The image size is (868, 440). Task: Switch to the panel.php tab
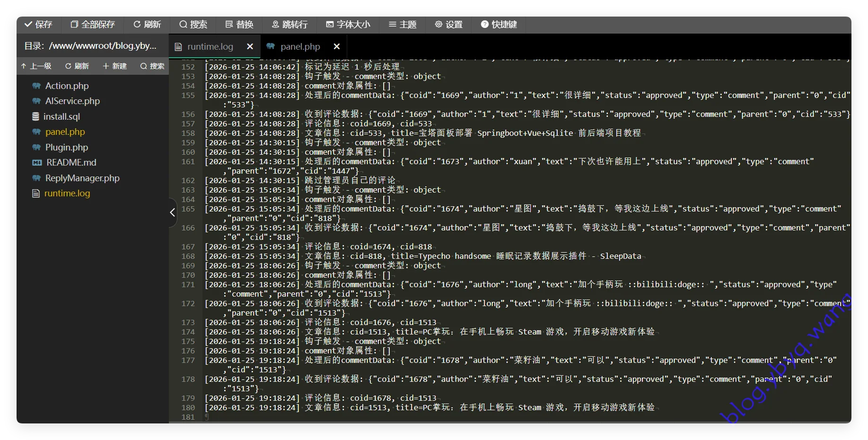[299, 46]
